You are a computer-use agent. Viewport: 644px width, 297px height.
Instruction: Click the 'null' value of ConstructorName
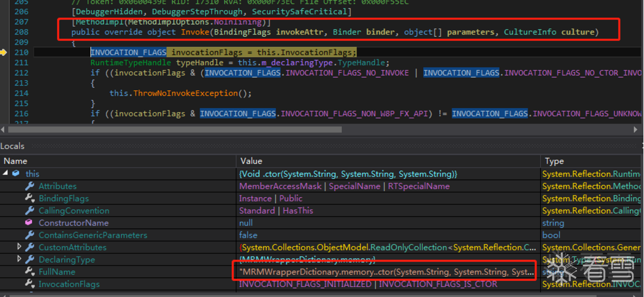pyautogui.click(x=246, y=223)
